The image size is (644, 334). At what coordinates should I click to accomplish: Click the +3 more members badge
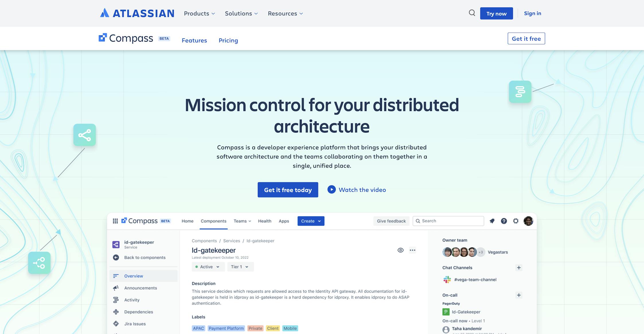point(481,252)
